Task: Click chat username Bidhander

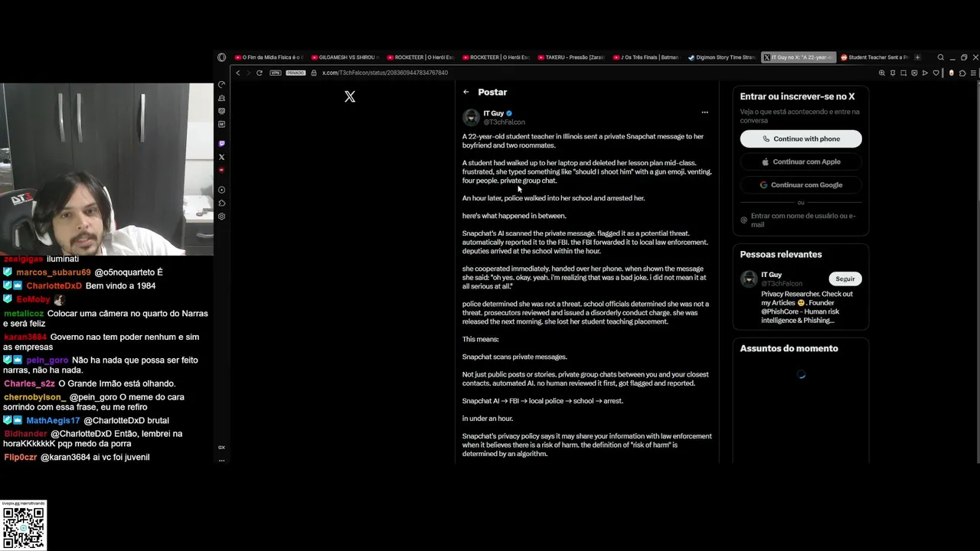Action: (26, 434)
